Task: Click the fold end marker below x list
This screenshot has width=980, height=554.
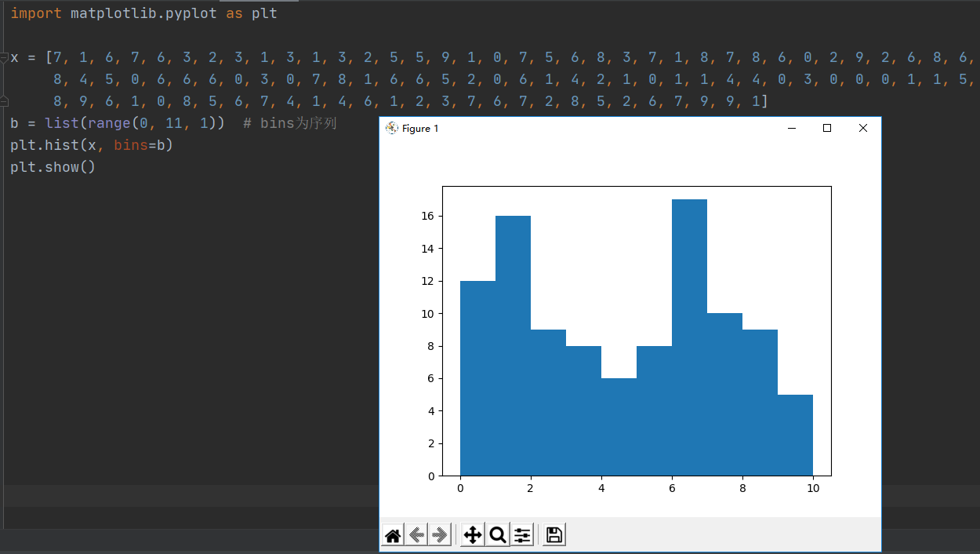Action: pos(4,100)
